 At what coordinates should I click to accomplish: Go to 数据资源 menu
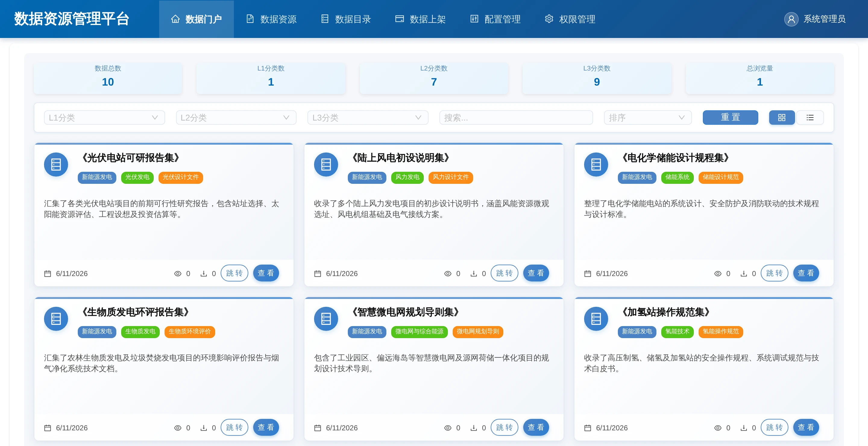coord(271,19)
